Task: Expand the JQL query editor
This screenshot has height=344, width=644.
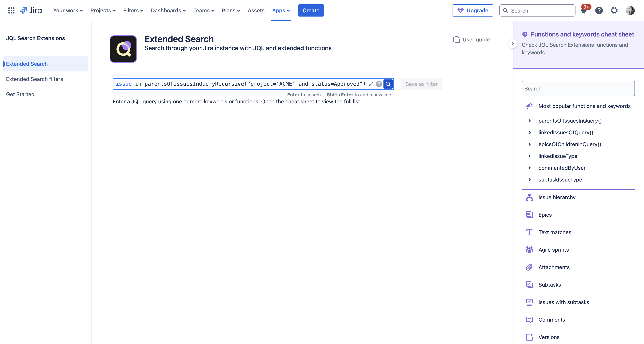Action: click(x=371, y=84)
